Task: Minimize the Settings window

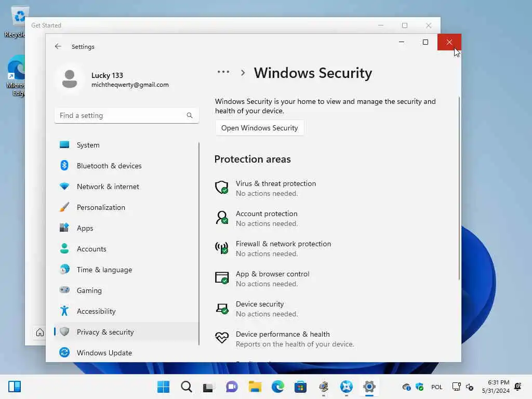Action: pos(402,42)
